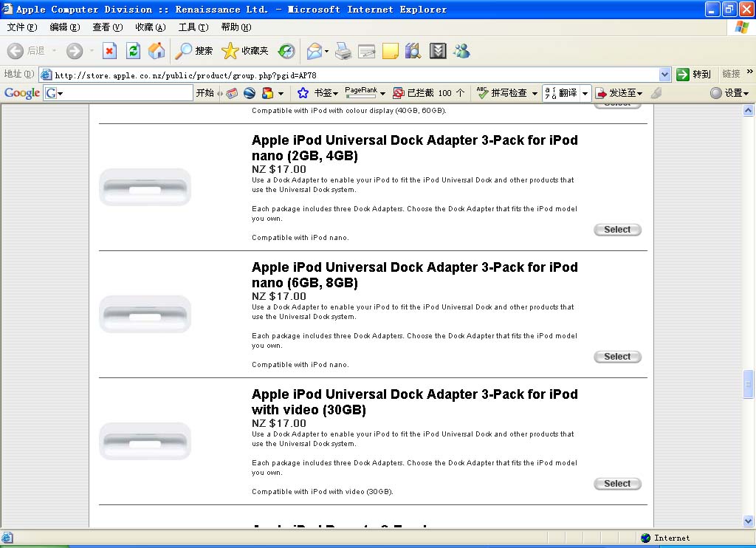
Task: Open the 翻译 translate dropdown arrow
Action: [x=585, y=93]
